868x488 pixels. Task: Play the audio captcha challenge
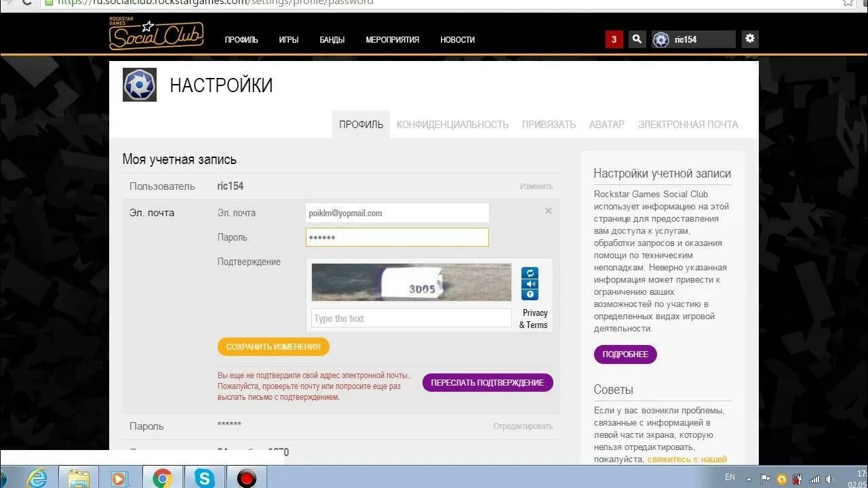point(530,283)
